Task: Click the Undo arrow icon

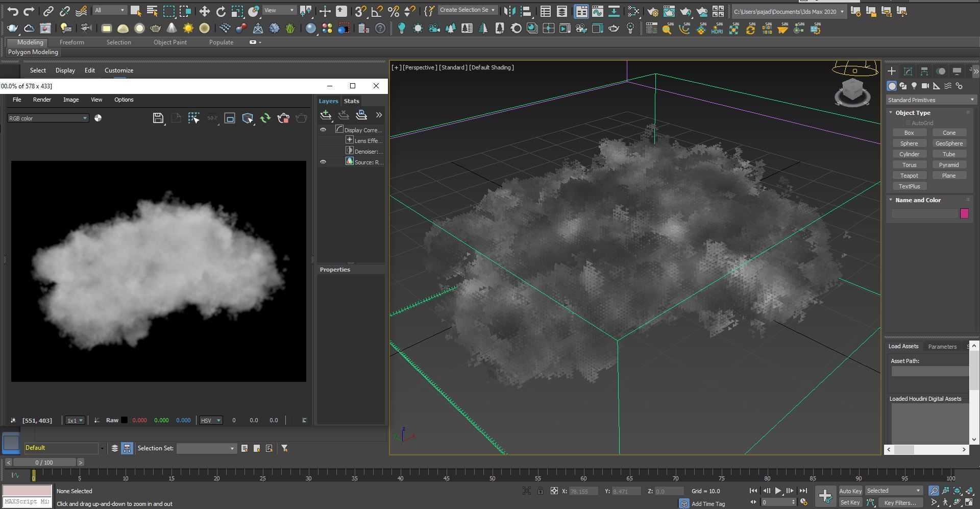Action: click(x=13, y=11)
